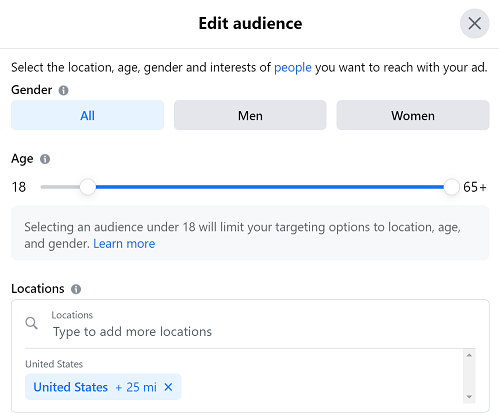Open the Age info tooltip icon
Viewport: 499px width, 413px height.
click(45, 159)
